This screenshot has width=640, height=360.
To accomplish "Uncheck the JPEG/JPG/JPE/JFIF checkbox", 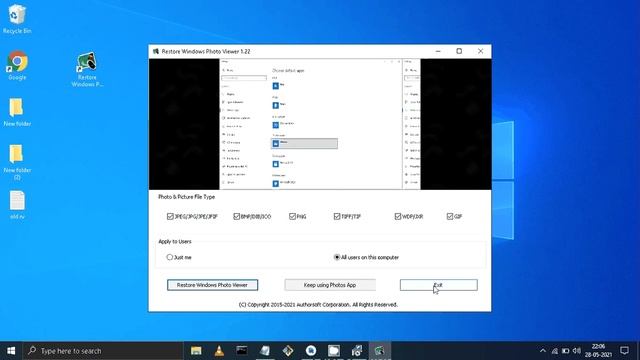I will (170, 216).
